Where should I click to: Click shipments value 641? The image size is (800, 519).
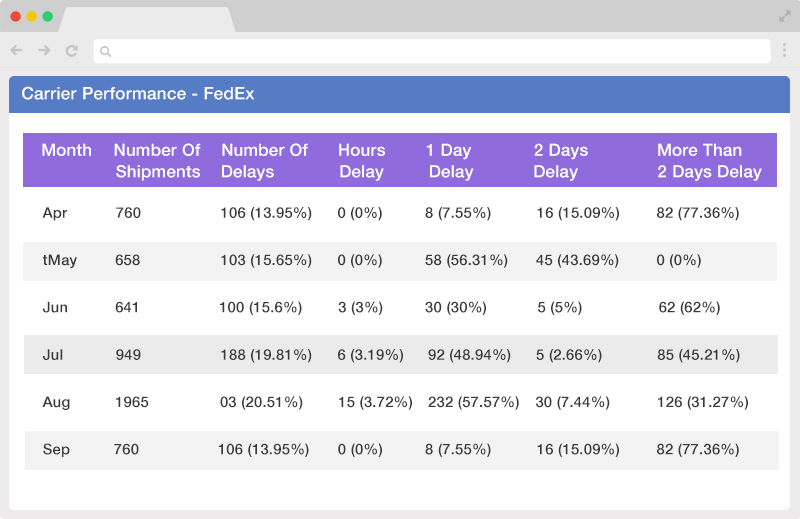coord(127,308)
